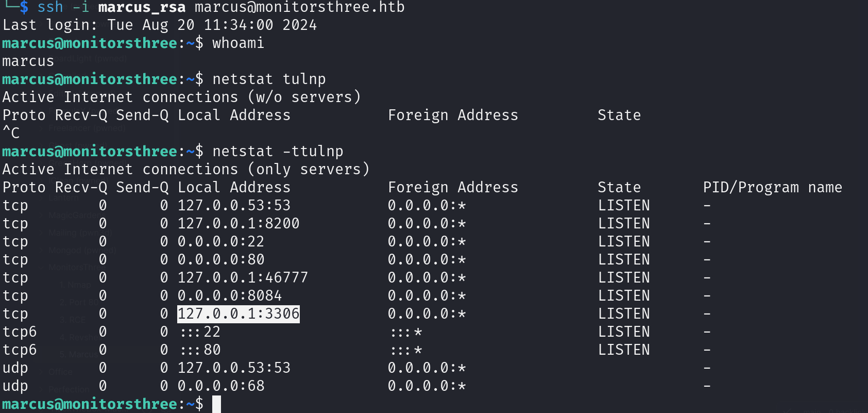
Task: Click the 0.0.0.0:68 udp address
Action: (220, 386)
